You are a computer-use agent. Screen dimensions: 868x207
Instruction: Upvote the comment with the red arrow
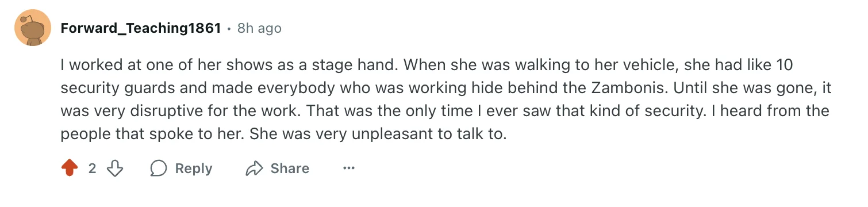(x=70, y=168)
